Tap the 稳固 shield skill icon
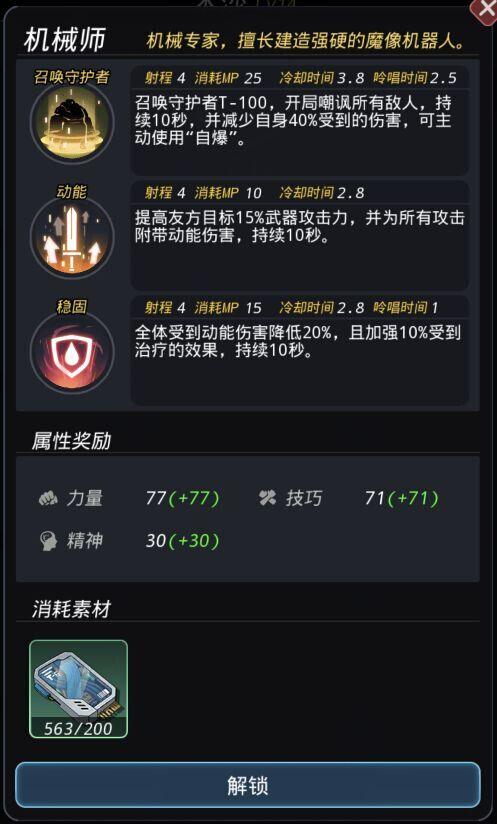Viewport: 497px width, 824px height. 72,352
